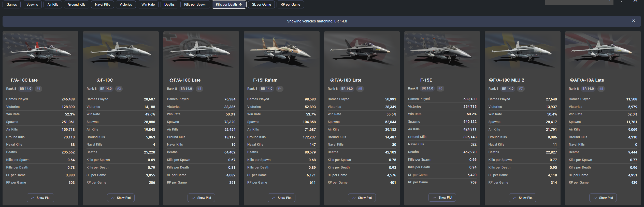The image size is (644, 207).
Task: Click the #8 rank badge
Action: [x=601, y=89]
